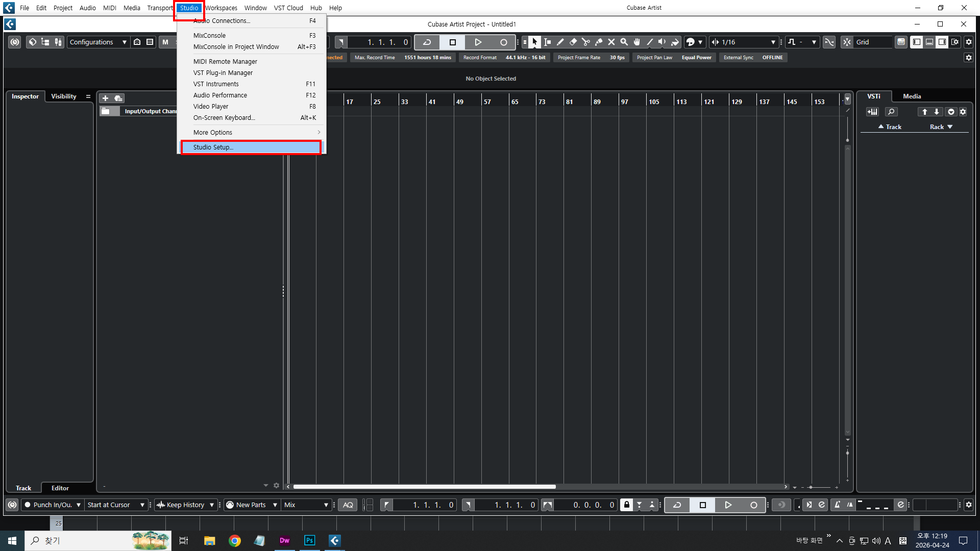Open the Grid snap type dropdown
Image resolution: width=980 pixels, height=551 pixels.
(x=873, y=42)
